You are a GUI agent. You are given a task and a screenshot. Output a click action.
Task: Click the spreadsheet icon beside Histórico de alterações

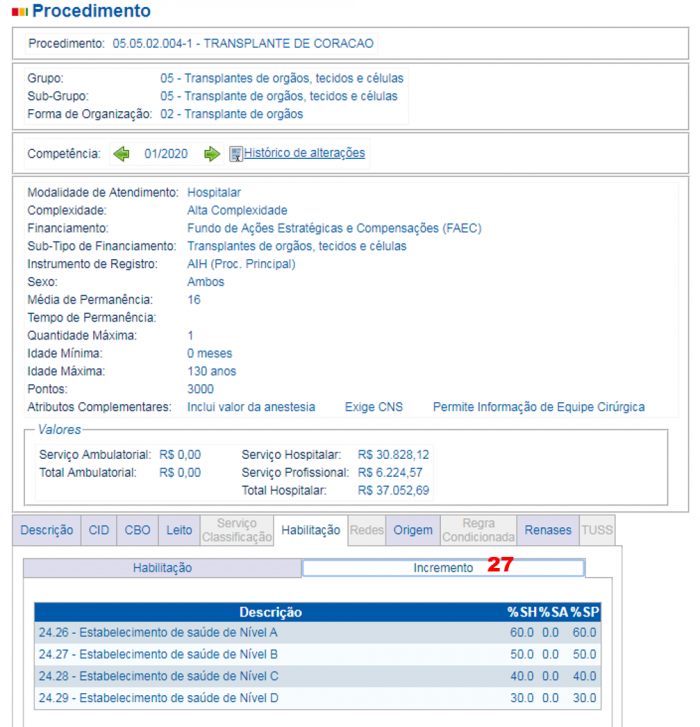(x=236, y=154)
